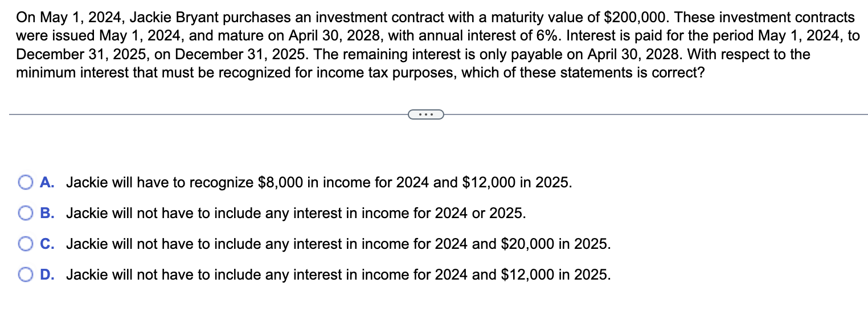The image size is (868, 328).
Task: Select radio button for answer C
Action: pyautogui.click(x=25, y=244)
